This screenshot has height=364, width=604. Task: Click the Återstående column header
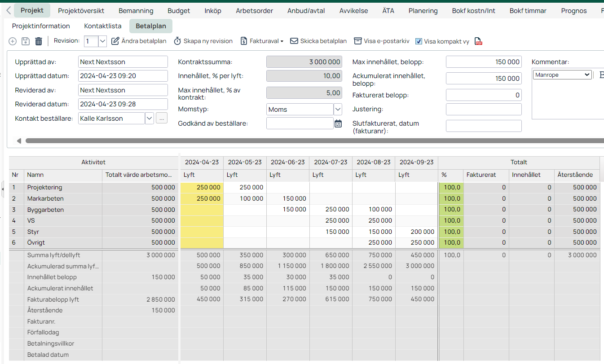577,175
